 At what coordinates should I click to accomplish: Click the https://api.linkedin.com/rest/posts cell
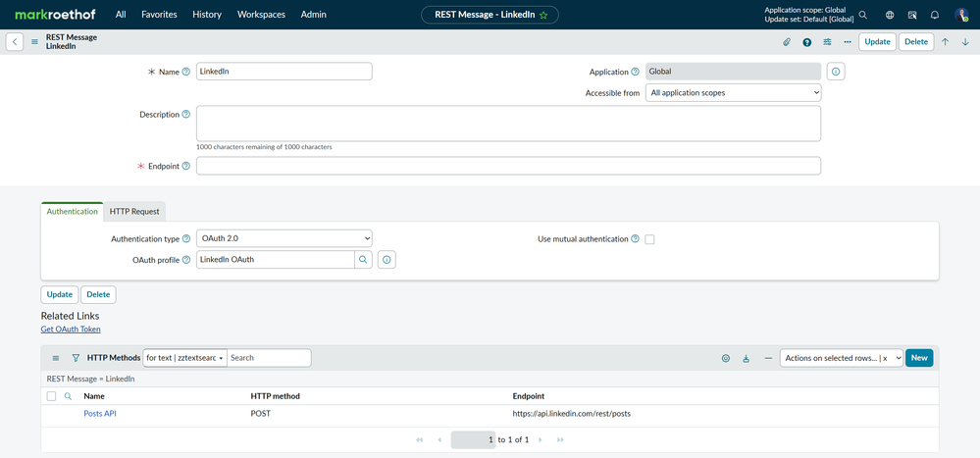coord(571,414)
